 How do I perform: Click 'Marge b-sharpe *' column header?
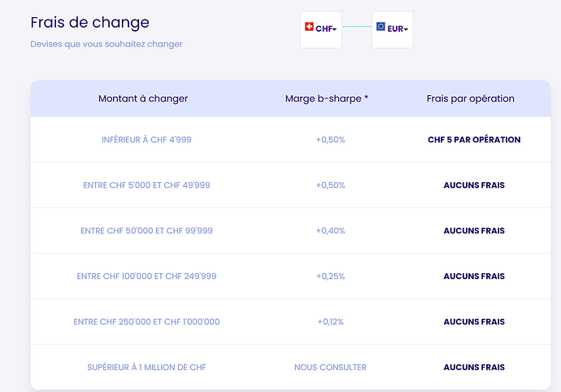click(327, 98)
